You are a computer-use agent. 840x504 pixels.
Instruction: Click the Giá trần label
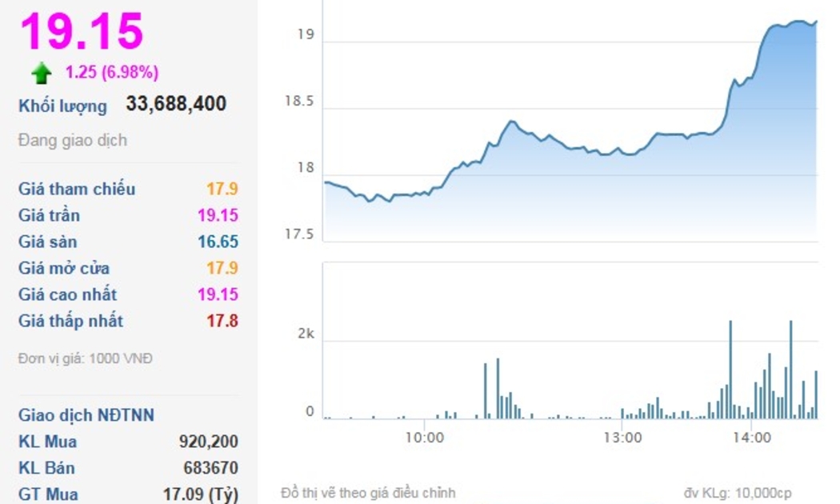tap(50, 216)
